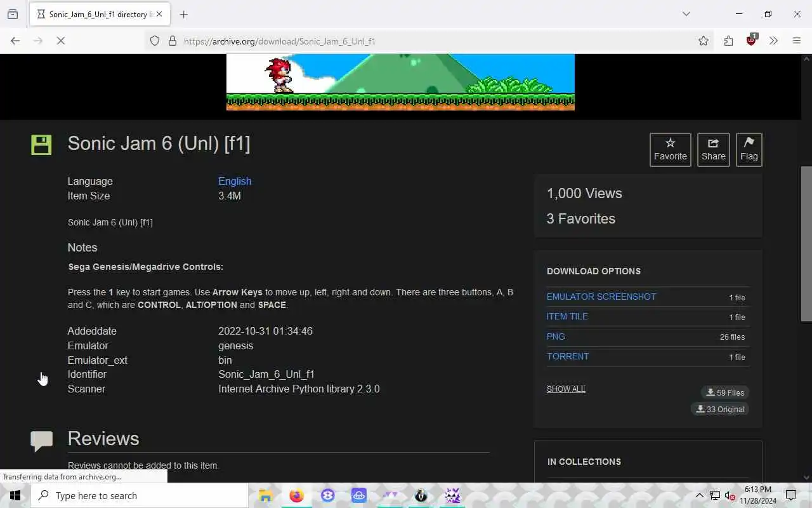Open the tracking protection shield icon
This screenshot has width=812, height=508.
coord(155,41)
